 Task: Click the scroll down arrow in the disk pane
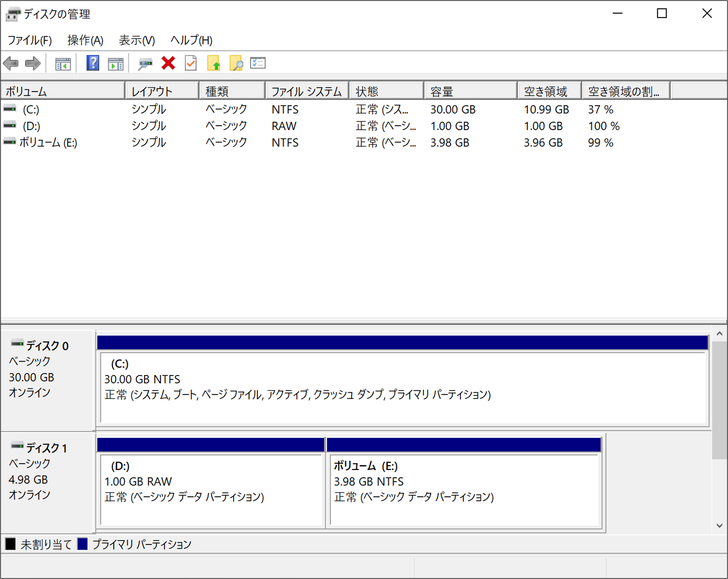[x=719, y=526]
